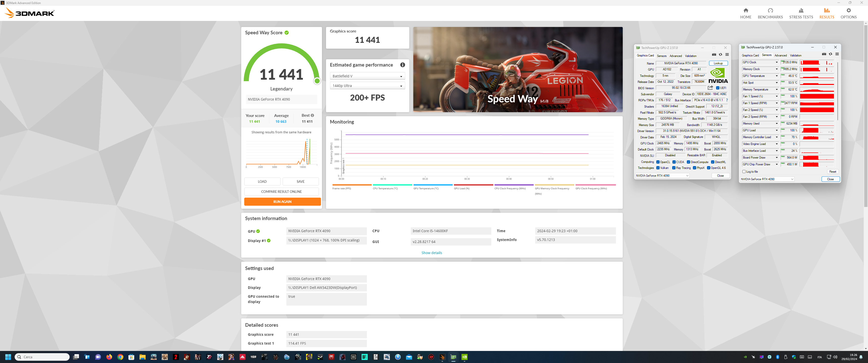Take a screenshot with the Sensors window camera icon
The width and height of the screenshot is (868, 363).
pos(824,54)
